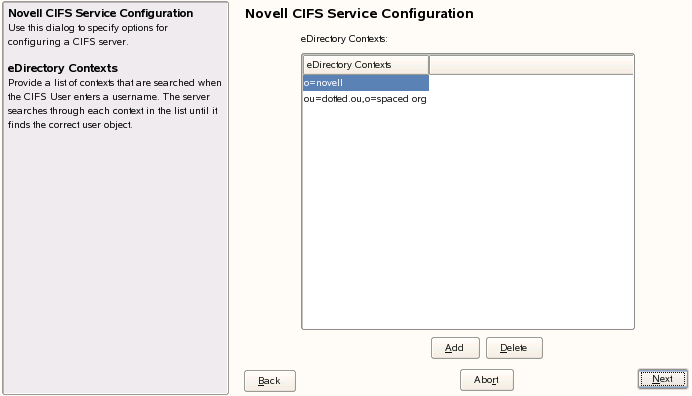Click the help paragraph about searched contexts
Viewport: 692px width, 396px height.
click(114, 104)
